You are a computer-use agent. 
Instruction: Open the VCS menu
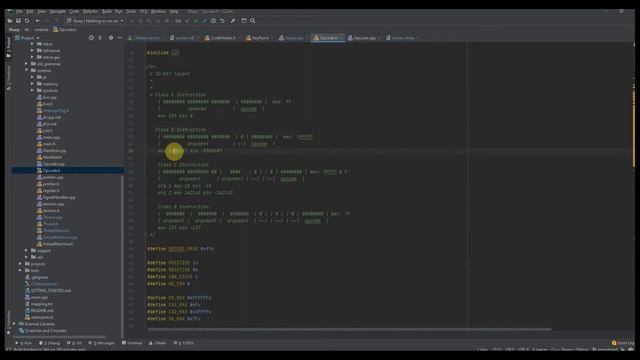pos(143,11)
